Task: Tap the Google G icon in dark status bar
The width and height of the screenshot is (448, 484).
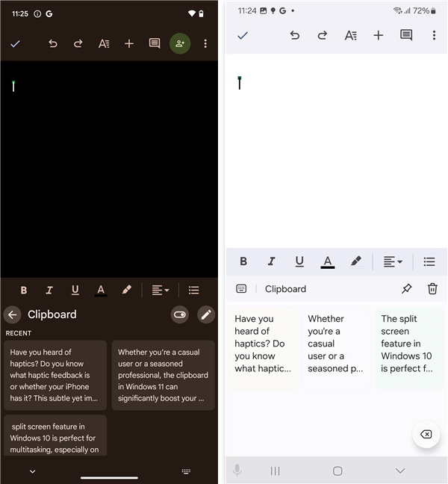Action: coord(49,14)
